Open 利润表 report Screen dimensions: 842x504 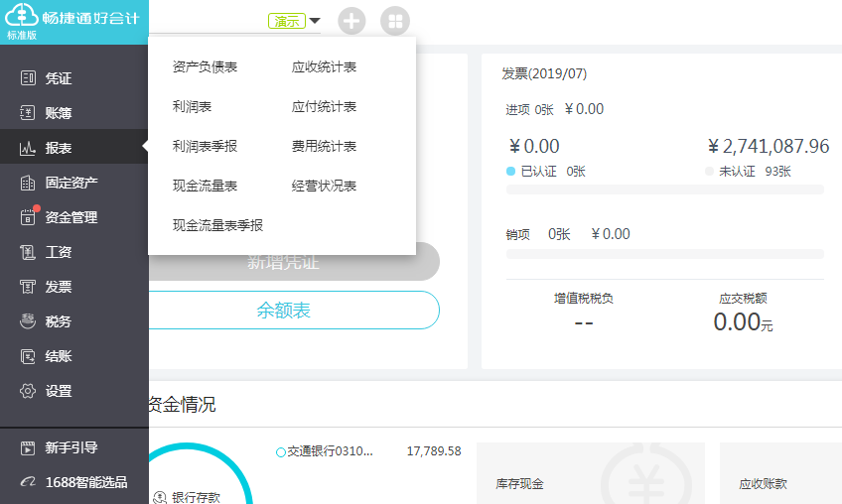click(x=192, y=107)
